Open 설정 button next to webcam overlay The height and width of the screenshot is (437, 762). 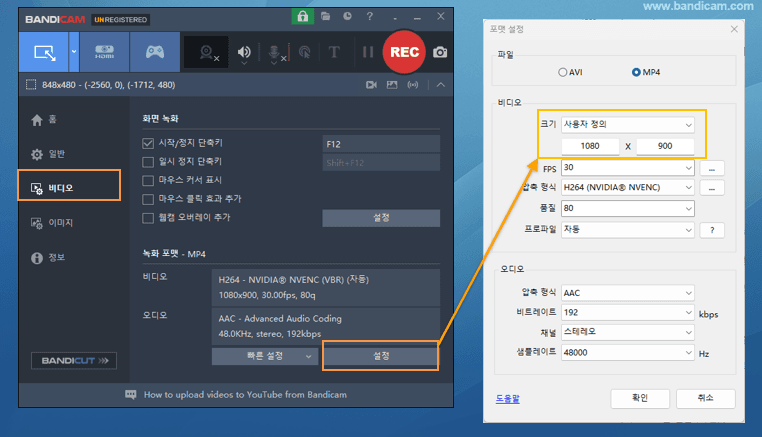[381, 218]
